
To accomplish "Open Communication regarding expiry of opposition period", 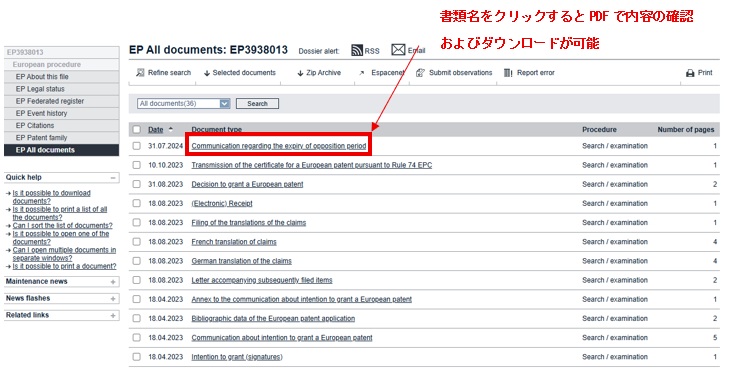I will pos(279,146).
